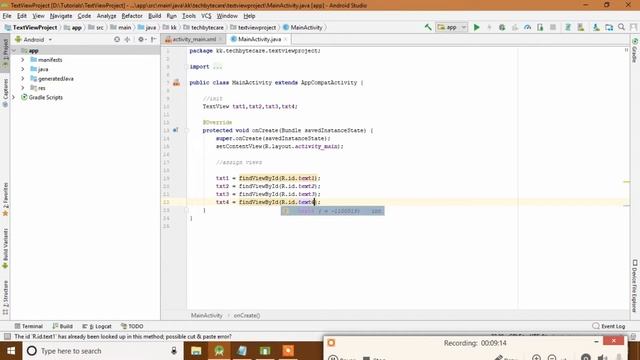
Task: Click the scroll-from-source target icon in Project panel
Action: coord(117,40)
